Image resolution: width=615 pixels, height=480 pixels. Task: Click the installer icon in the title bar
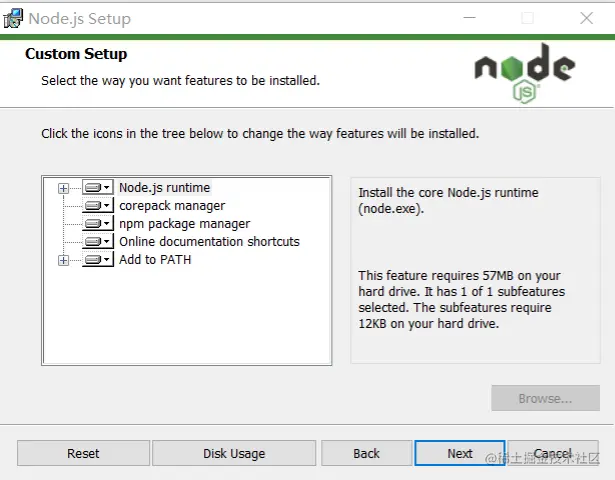(14, 18)
